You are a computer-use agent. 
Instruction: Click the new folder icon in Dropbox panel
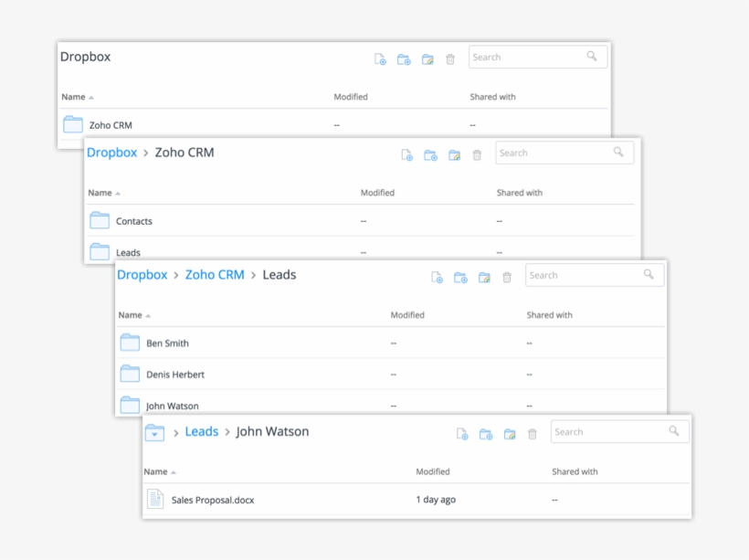click(405, 58)
